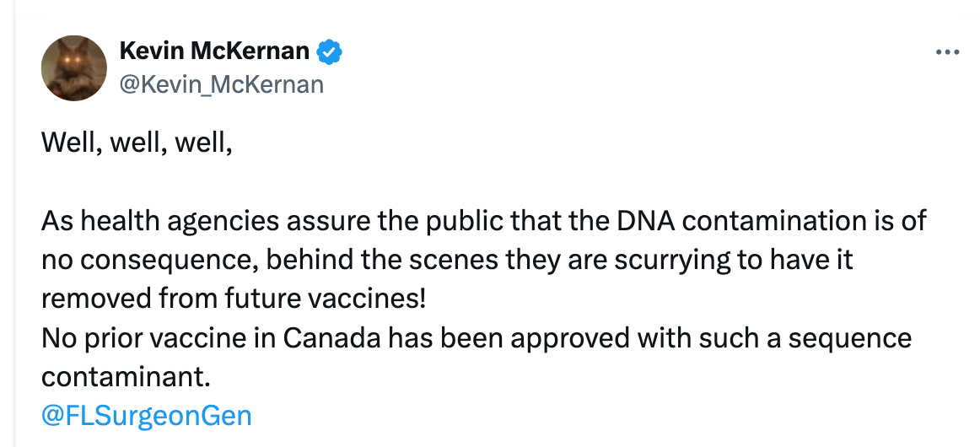
Task: Click the word "sequence" in the tweet
Action: click(x=853, y=338)
